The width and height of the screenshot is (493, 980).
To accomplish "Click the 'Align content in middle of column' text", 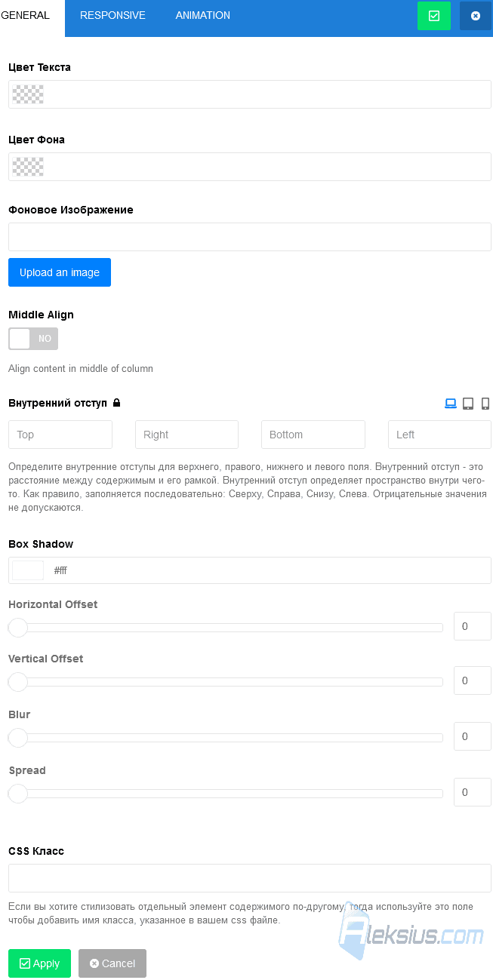I will point(81,369).
